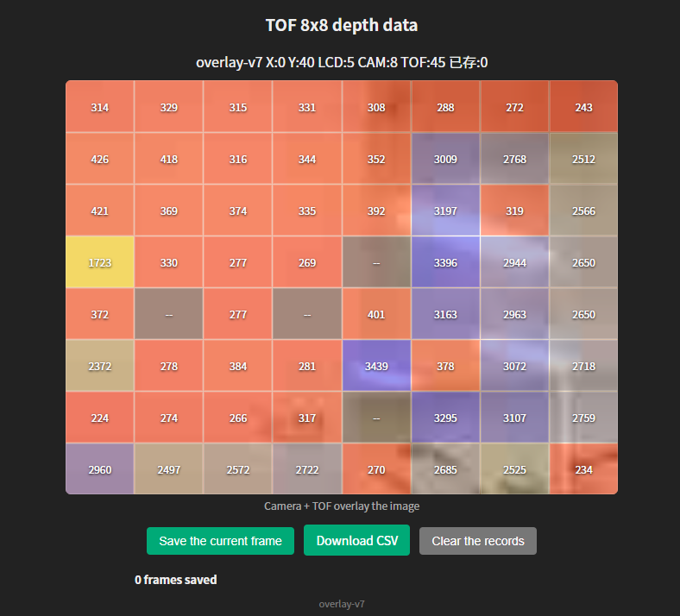
Task: Click the cell reading 374
Action: pos(238,211)
